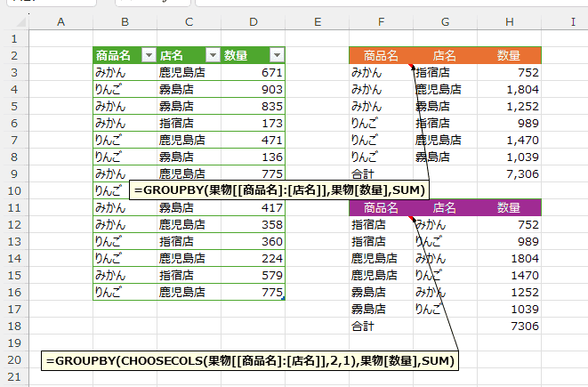Click 霧島店 in cell F17
The image size is (588, 387).
click(x=381, y=309)
